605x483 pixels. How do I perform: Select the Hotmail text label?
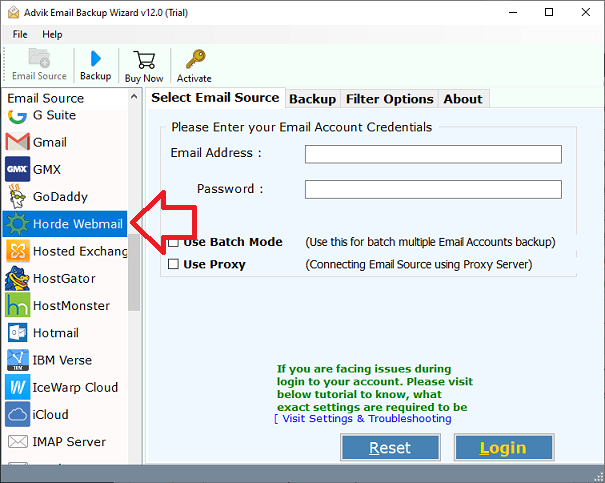(56, 333)
